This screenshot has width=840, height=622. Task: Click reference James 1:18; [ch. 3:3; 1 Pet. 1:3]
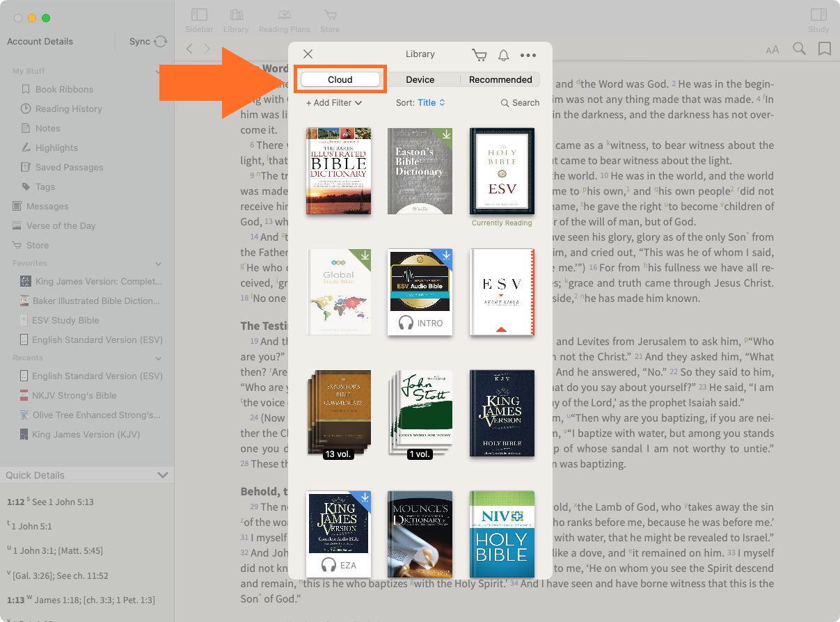coord(93,600)
